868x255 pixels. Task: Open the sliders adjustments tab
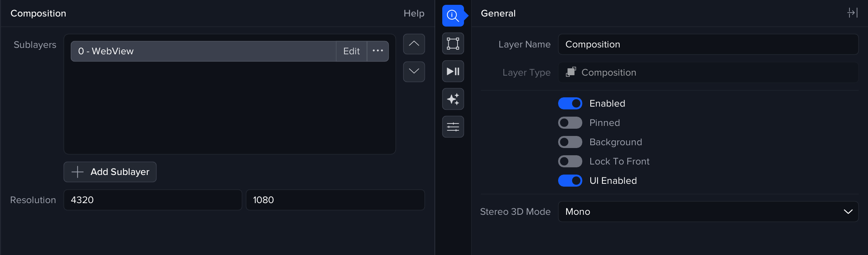[x=453, y=127]
